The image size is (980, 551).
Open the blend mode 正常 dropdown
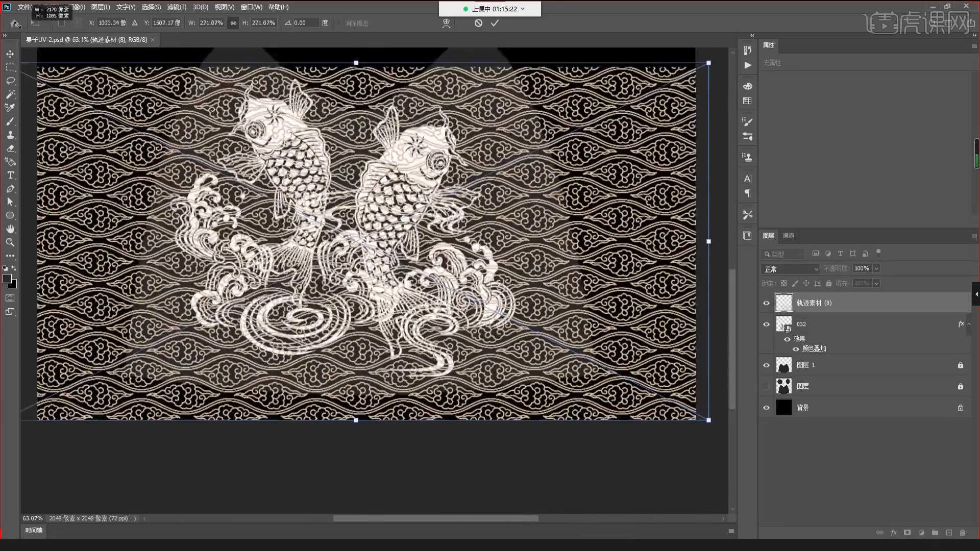pyautogui.click(x=790, y=269)
